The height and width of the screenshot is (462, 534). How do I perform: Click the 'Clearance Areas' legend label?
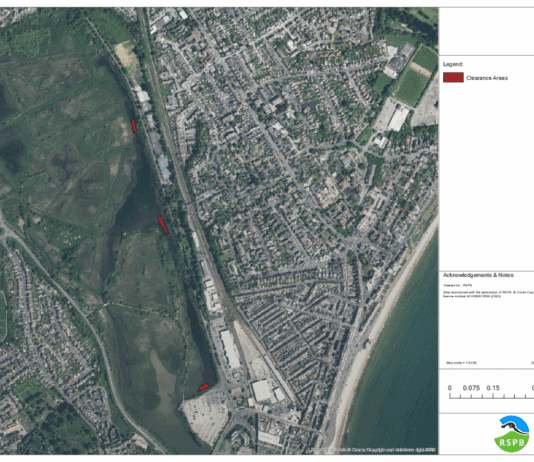(487, 78)
